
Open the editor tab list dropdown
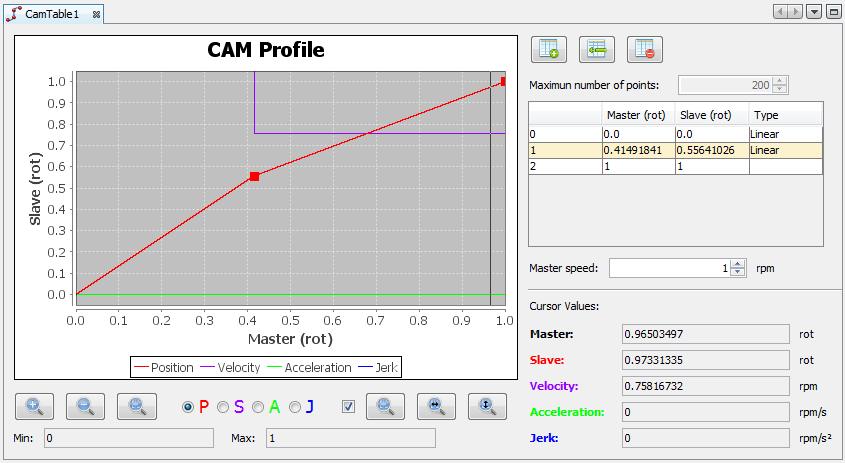point(814,12)
